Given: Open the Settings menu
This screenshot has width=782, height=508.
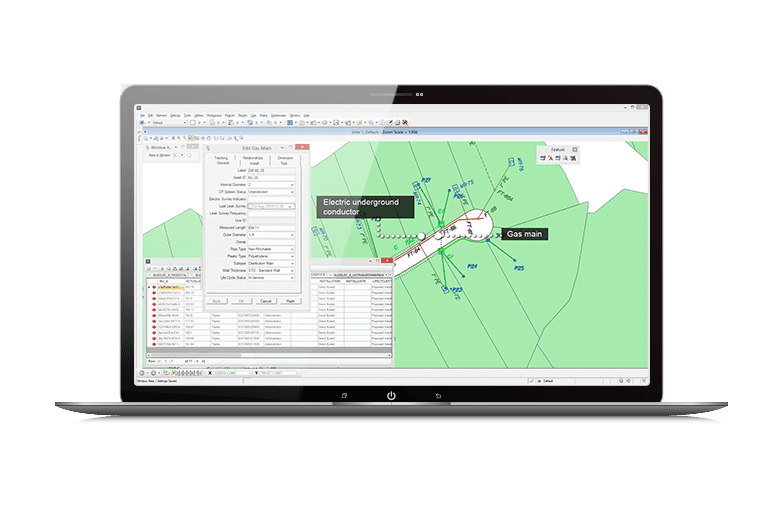Looking at the screenshot, I should [175, 115].
